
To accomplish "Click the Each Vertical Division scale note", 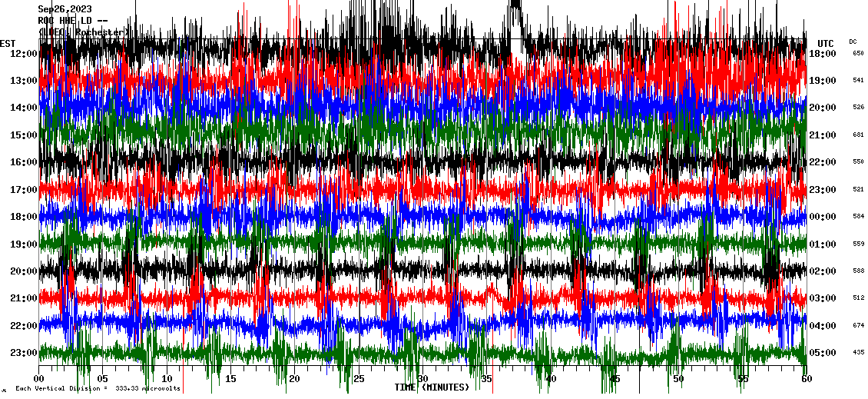I will (x=98, y=388).
